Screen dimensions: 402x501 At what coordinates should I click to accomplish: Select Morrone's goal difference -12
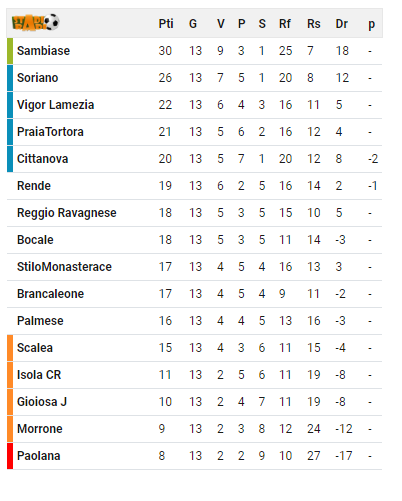pos(344,429)
